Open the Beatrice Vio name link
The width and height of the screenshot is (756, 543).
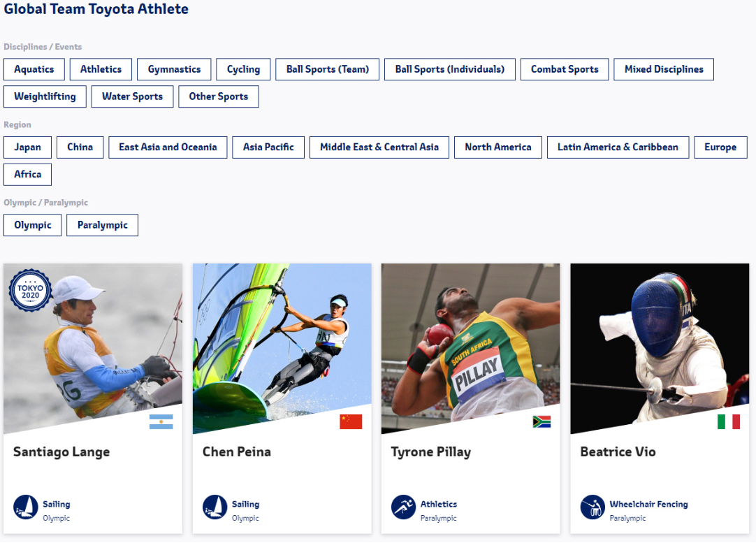(x=618, y=452)
